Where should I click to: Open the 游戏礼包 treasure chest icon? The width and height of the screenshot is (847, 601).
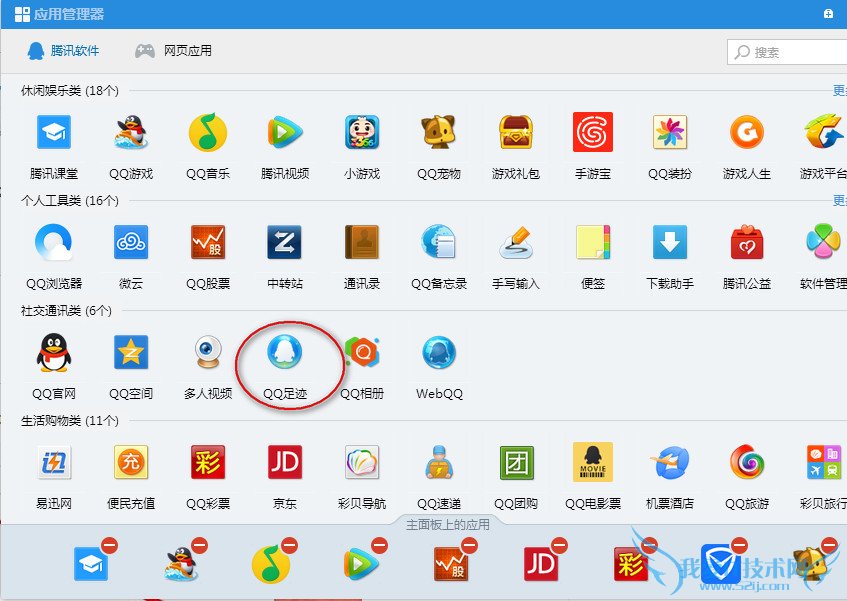[x=516, y=132]
